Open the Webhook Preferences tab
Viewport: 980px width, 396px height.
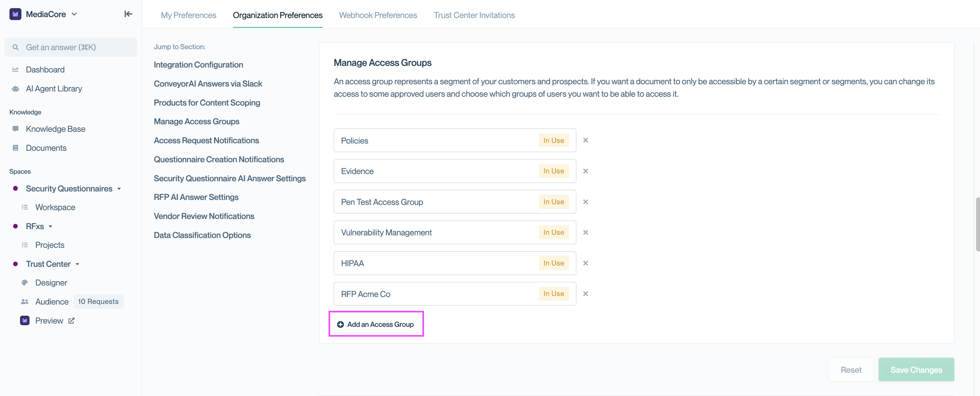(378, 15)
